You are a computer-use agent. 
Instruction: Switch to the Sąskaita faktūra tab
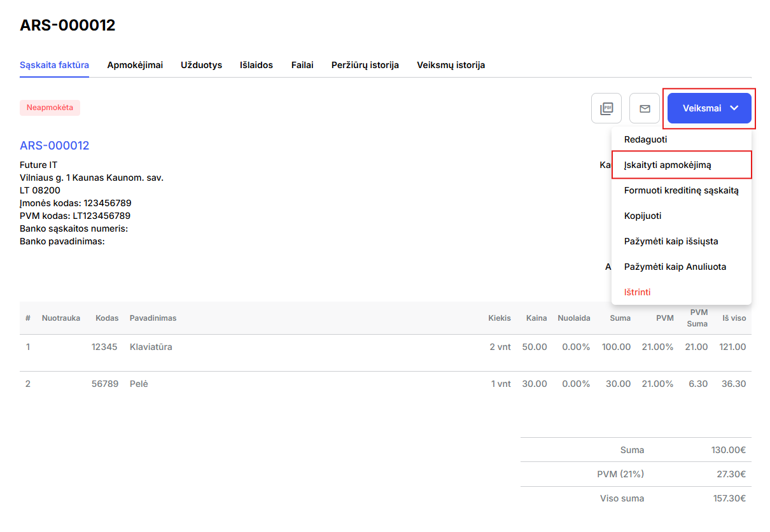click(x=54, y=65)
